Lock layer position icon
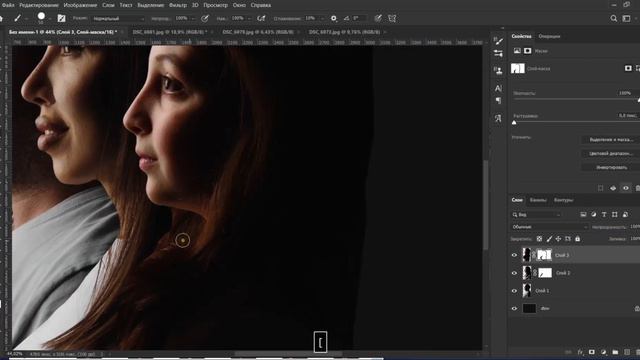Viewport: 640px width, 360px height. (x=558, y=239)
